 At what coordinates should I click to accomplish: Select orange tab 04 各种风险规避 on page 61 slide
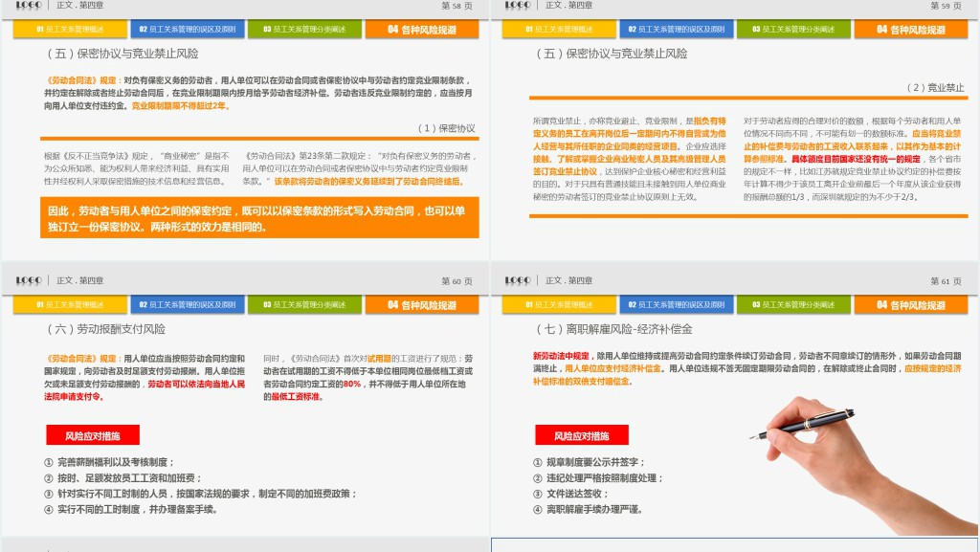pyautogui.click(x=911, y=305)
